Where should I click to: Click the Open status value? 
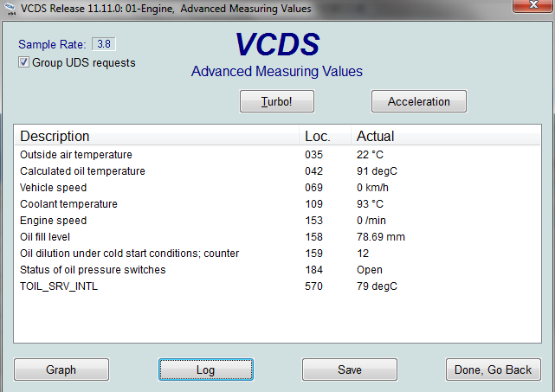pos(370,270)
